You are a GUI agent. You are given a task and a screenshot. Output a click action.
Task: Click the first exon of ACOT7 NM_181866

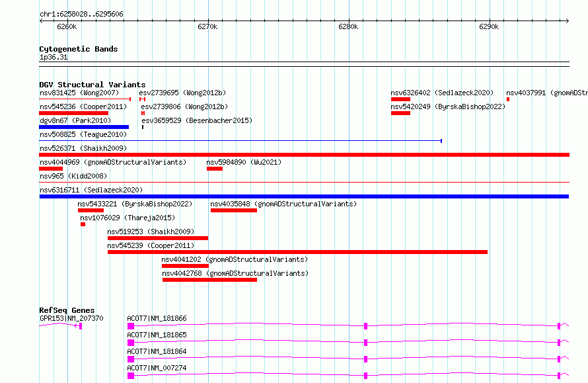coord(131,326)
